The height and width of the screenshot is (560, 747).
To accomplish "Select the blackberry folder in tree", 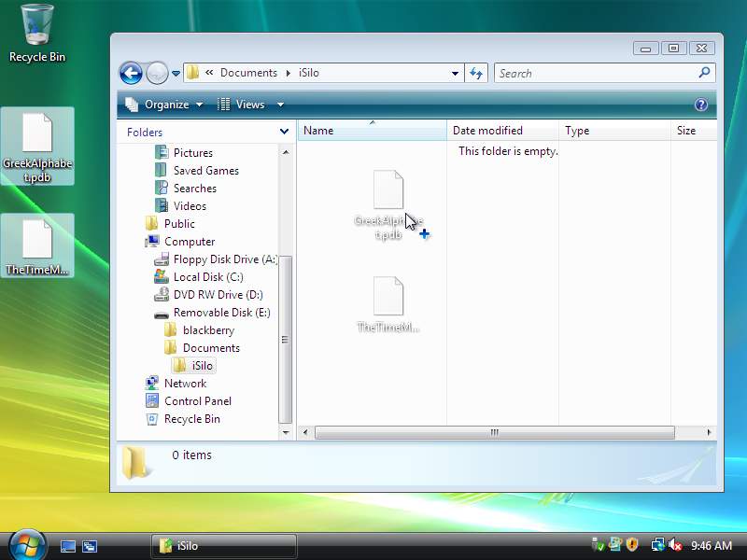I will click(x=208, y=330).
